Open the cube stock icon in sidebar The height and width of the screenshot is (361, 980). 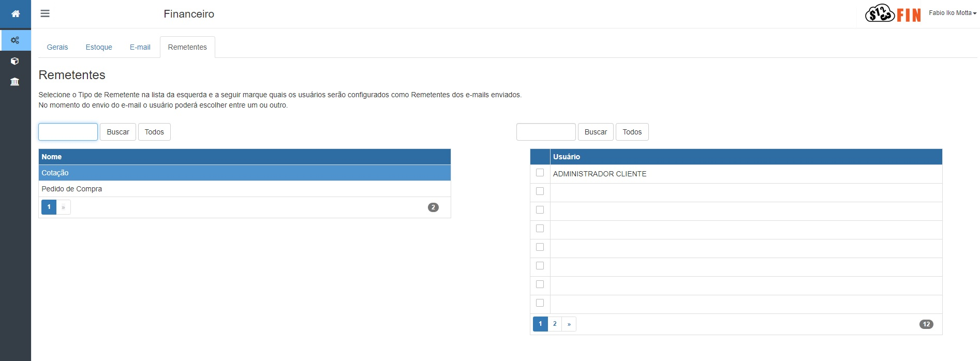tap(15, 61)
